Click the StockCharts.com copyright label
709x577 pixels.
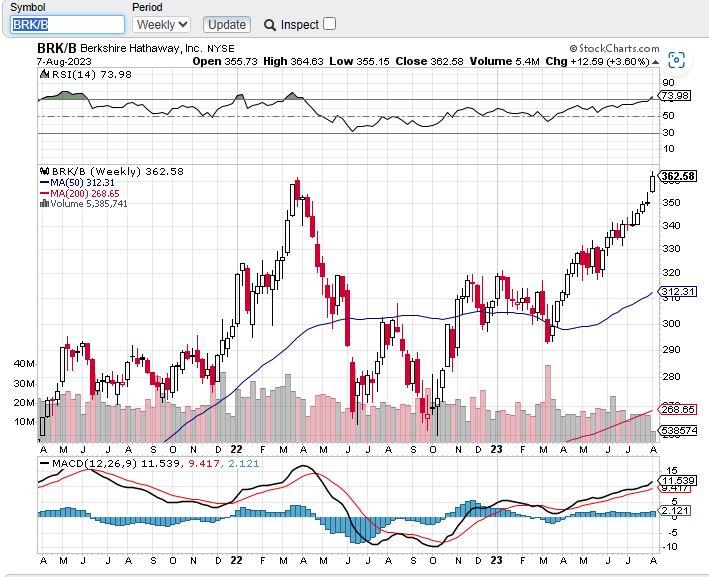(614, 48)
